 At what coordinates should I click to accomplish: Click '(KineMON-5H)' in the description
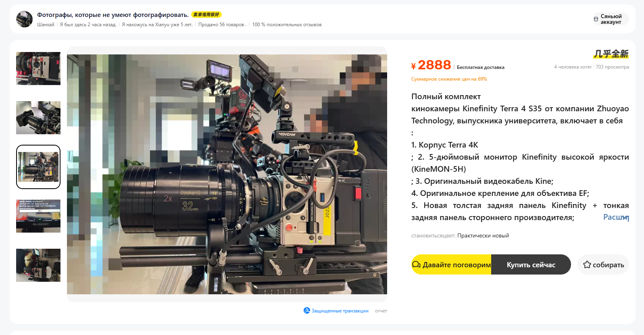[x=439, y=169]
